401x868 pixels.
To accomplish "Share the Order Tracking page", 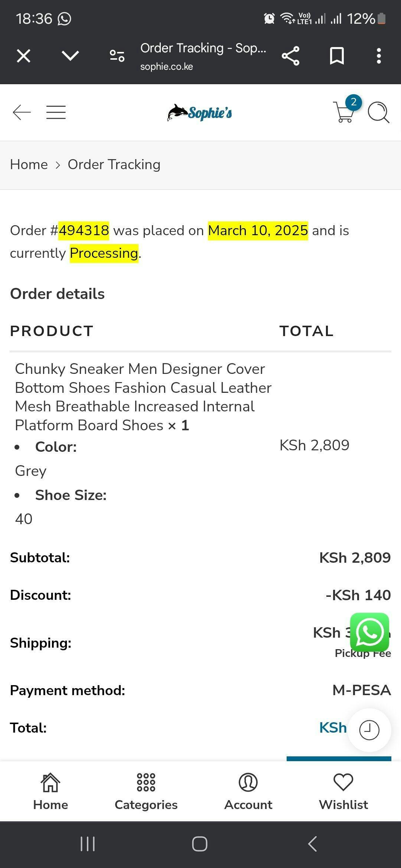I will pyautogui.click(x=290, y=56).
